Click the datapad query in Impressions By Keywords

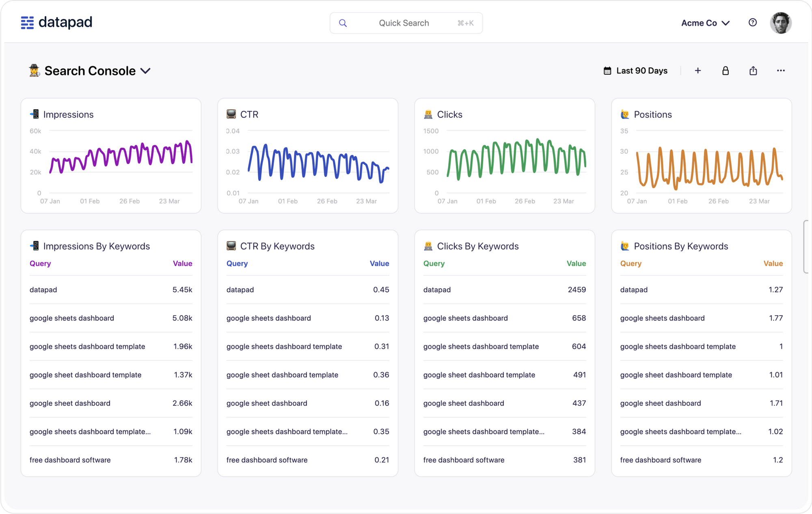tap(43, 290)
